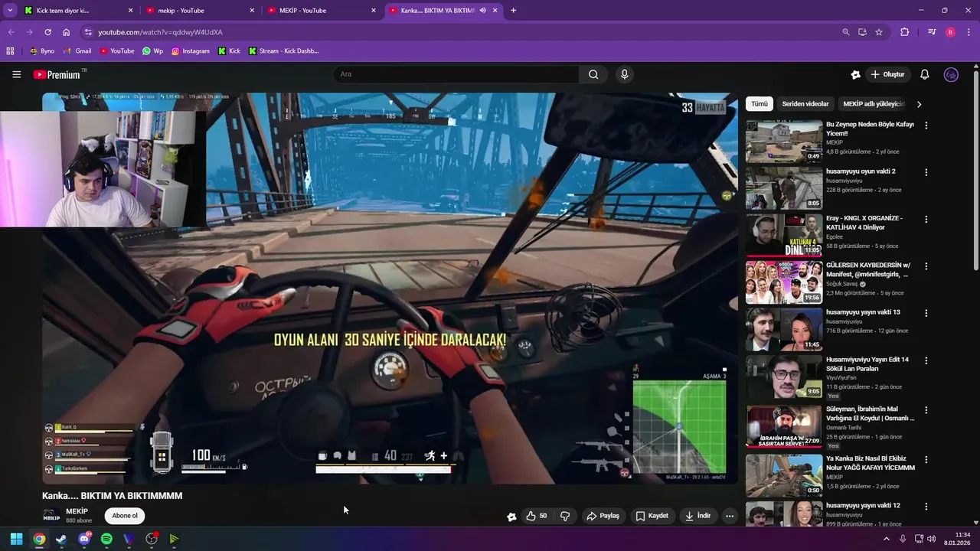This screenshot has width=980, height=551.
Task: Save video with Kaydet button
Action: [x=652, y=516]
